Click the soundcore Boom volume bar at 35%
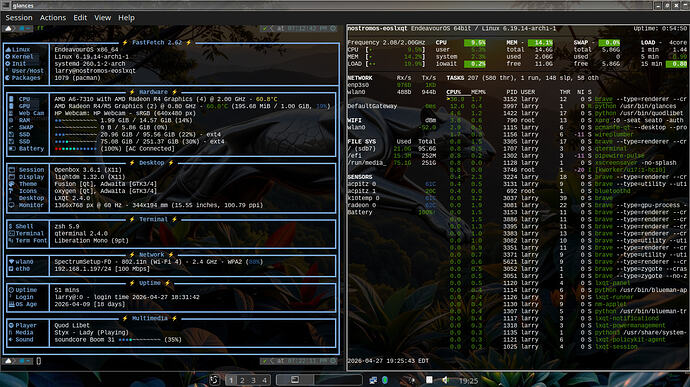690x387 pixels. 139,340
